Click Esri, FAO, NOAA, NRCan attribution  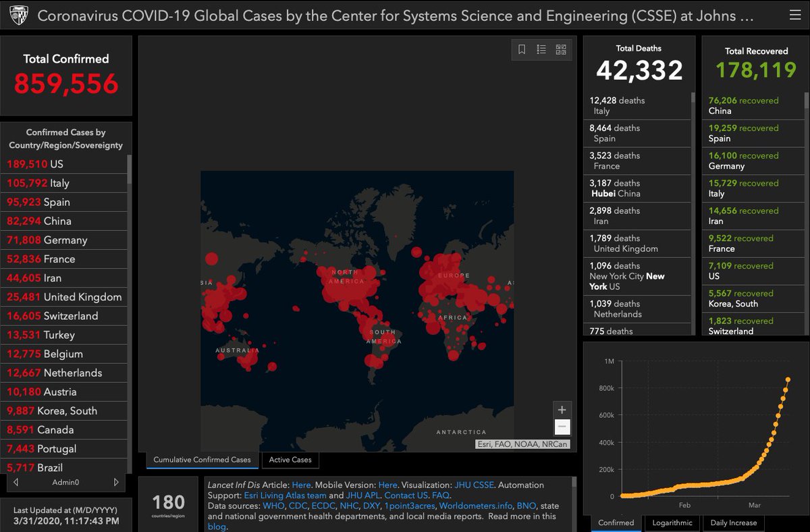click(523, 444)
